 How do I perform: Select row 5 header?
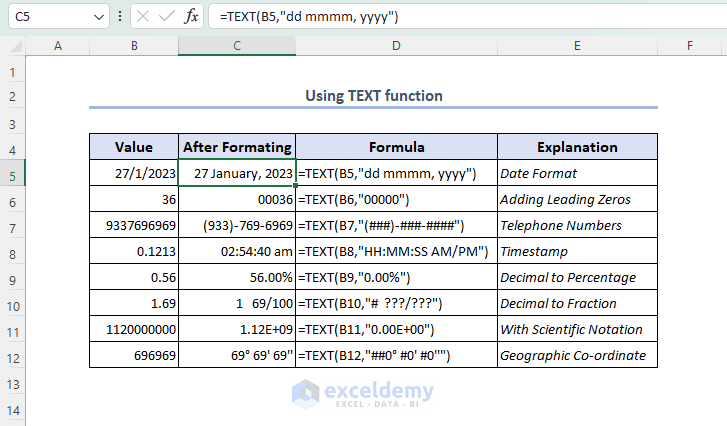(x=13, y=173)
